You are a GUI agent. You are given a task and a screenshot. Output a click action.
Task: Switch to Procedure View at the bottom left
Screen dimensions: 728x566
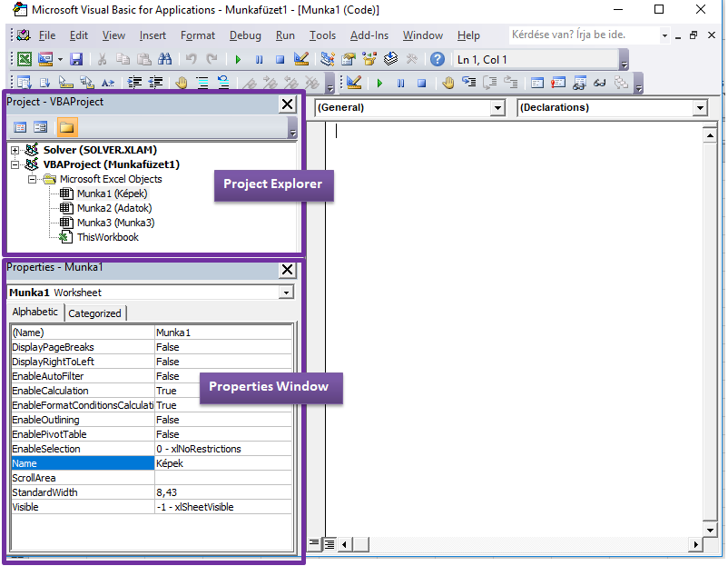point(314,542)
